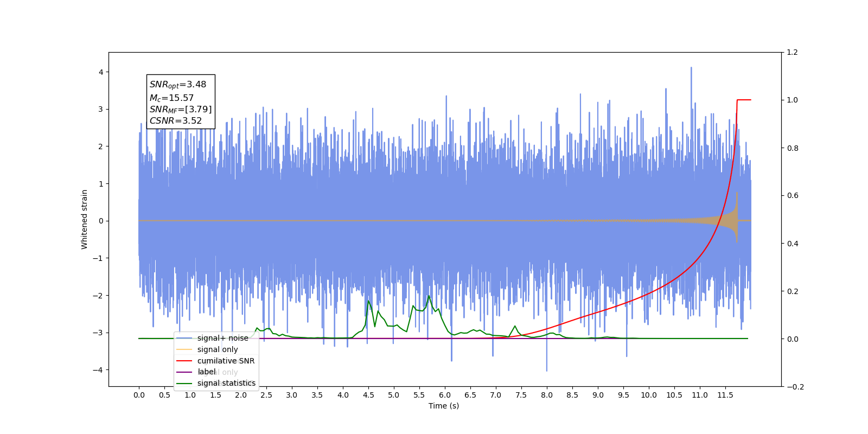Screen dimensions: 868x434
Task: Click the 1.0 tick on right axis
Action: [x=793, y=100]
